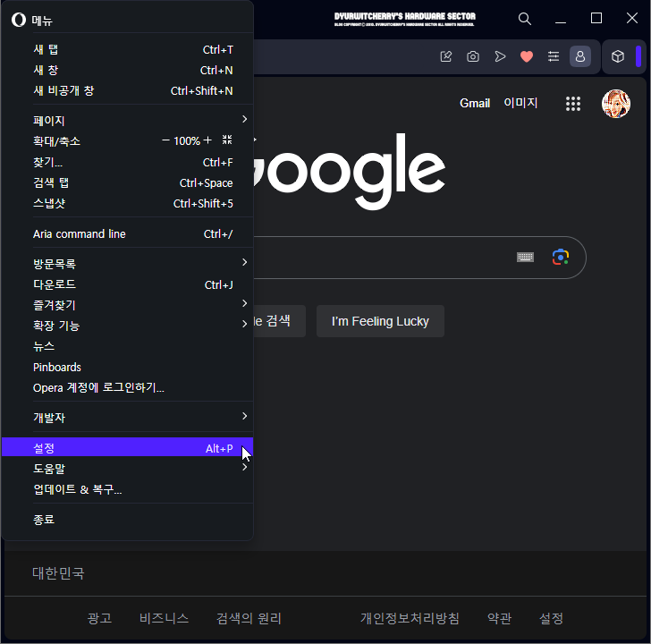The width and height of the screenshot is (651, 644).
Task: Click the Google 검색 button
Action: (279, 321)
